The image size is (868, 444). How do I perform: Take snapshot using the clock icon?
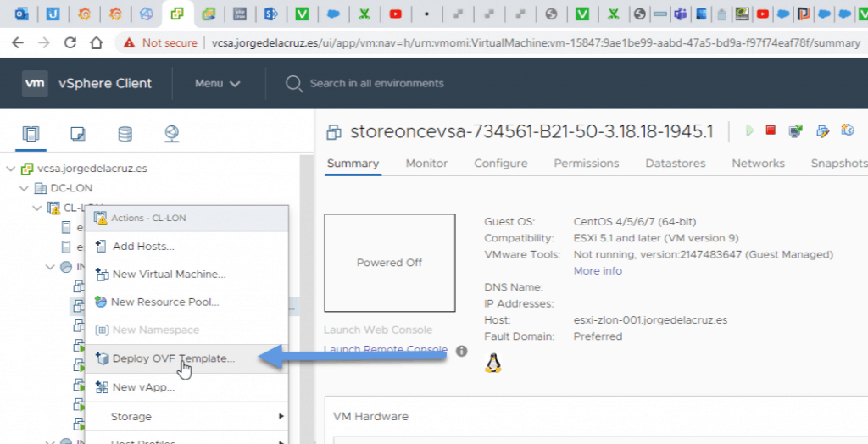click(848, 130)
